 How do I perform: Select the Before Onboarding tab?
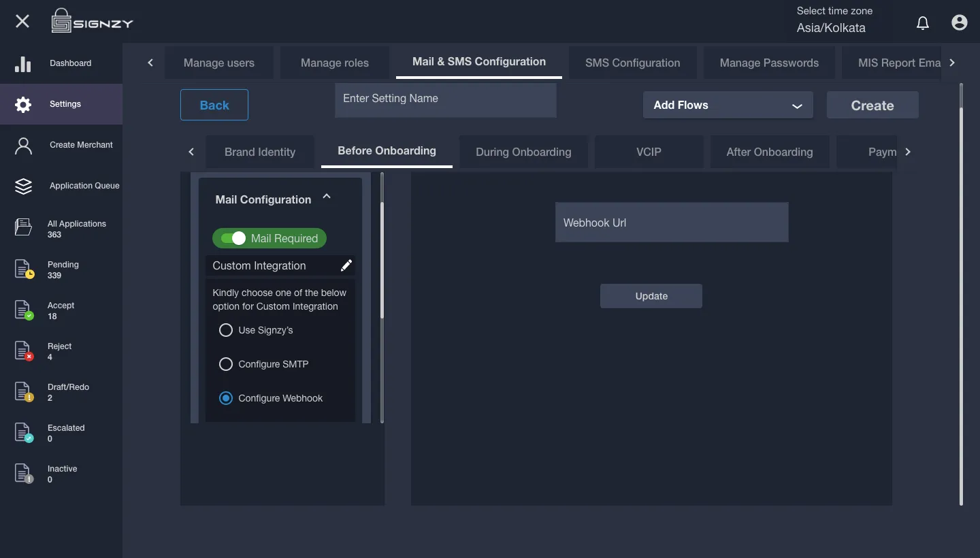387,151
